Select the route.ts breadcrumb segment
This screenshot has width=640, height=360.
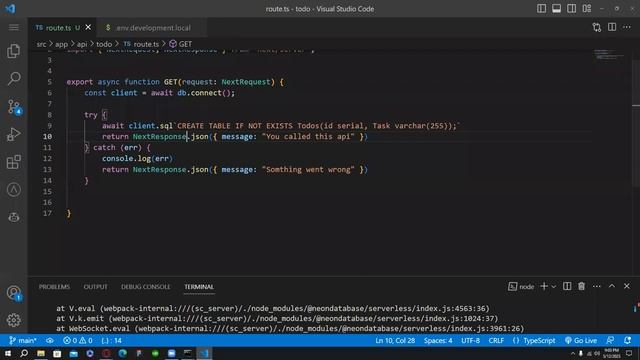141,44
